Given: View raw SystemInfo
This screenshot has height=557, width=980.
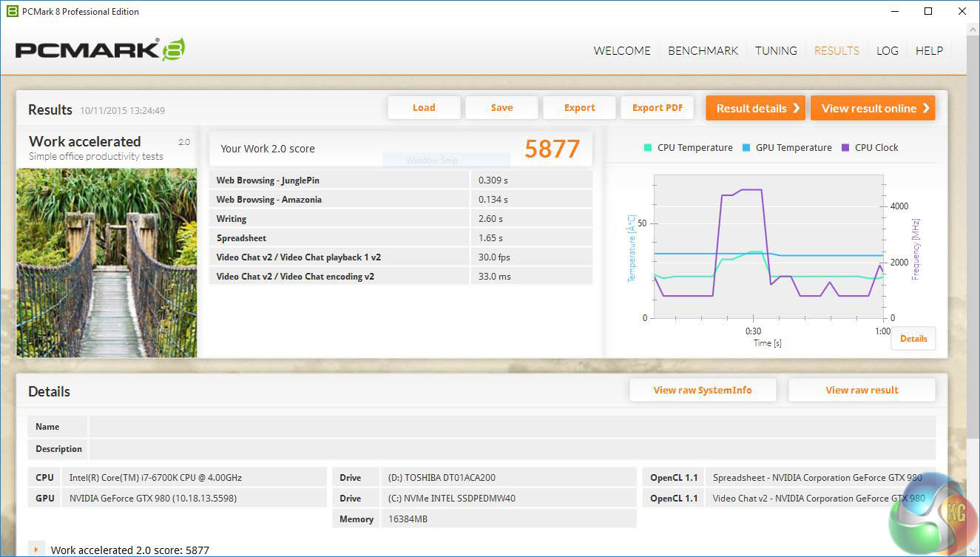Looking at the screenshot, I should [703, 391].
